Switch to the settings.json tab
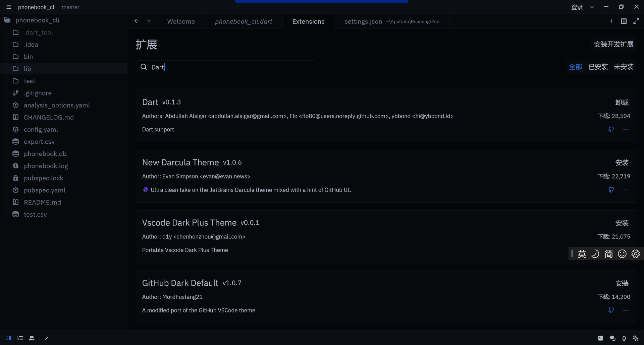The height and width of the screenshot is (345, 644). [x=392, y=21]
